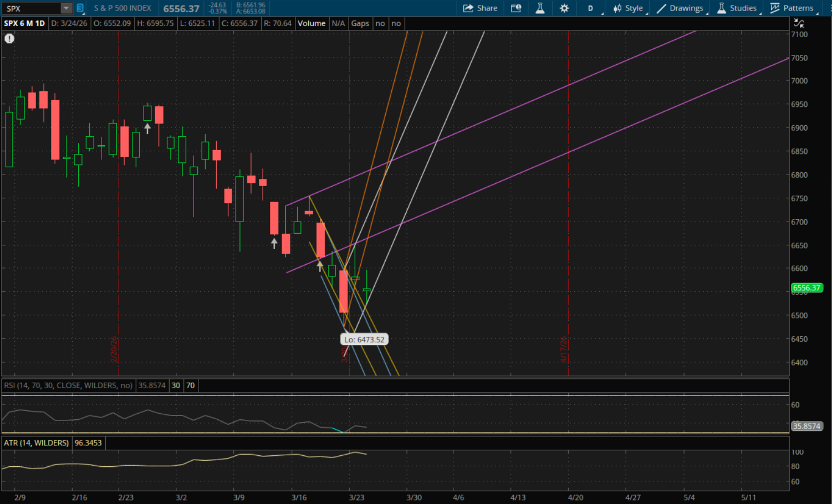Open the D timeframe dropdown
The height and width of the screenshot is (504, 832).
pyautogui.click(x=591, y=8)
